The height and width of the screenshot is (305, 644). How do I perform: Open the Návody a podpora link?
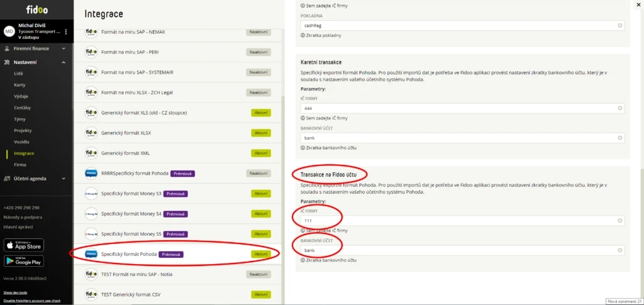pos(23,217)
